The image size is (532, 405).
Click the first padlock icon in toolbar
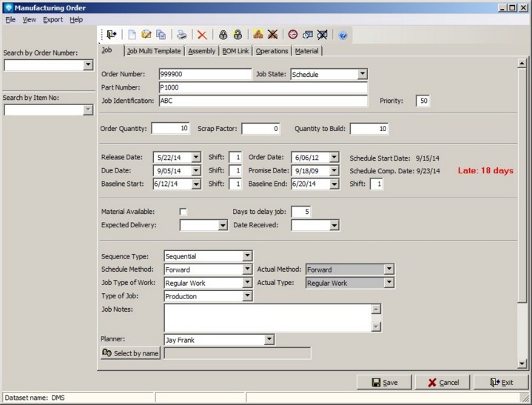point(222,35)
